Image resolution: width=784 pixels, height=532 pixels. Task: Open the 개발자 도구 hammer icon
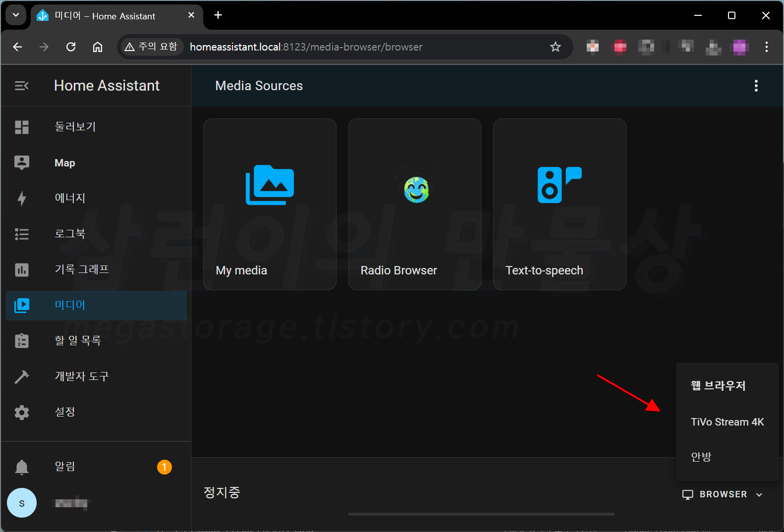pos(22,377)
